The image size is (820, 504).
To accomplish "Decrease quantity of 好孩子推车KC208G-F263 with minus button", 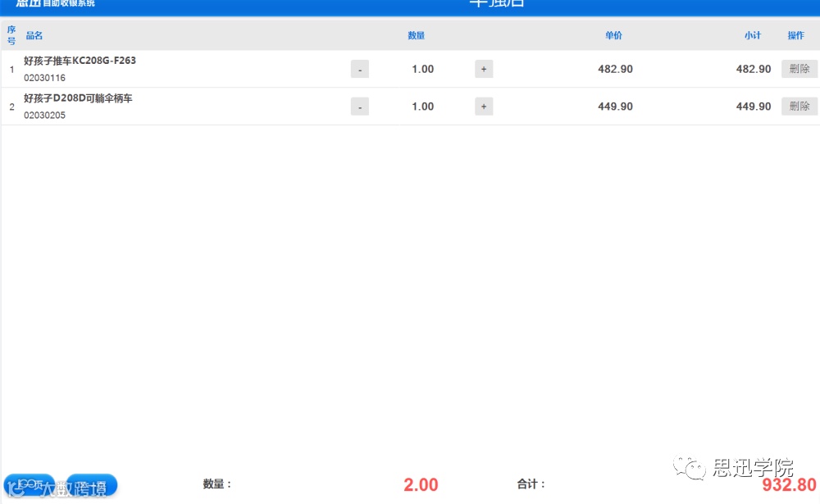I will [x=360, y=69].
